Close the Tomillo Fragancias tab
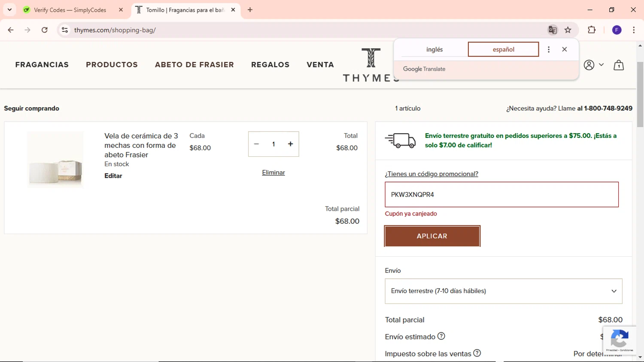Viewport: 644px width, 362px height. tap(233, 10)
